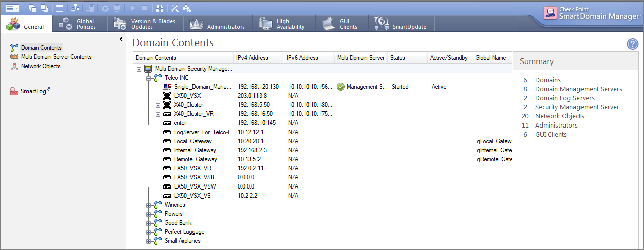
Task: Select the LX50_VSX_VR row
Action: point(323,168)
